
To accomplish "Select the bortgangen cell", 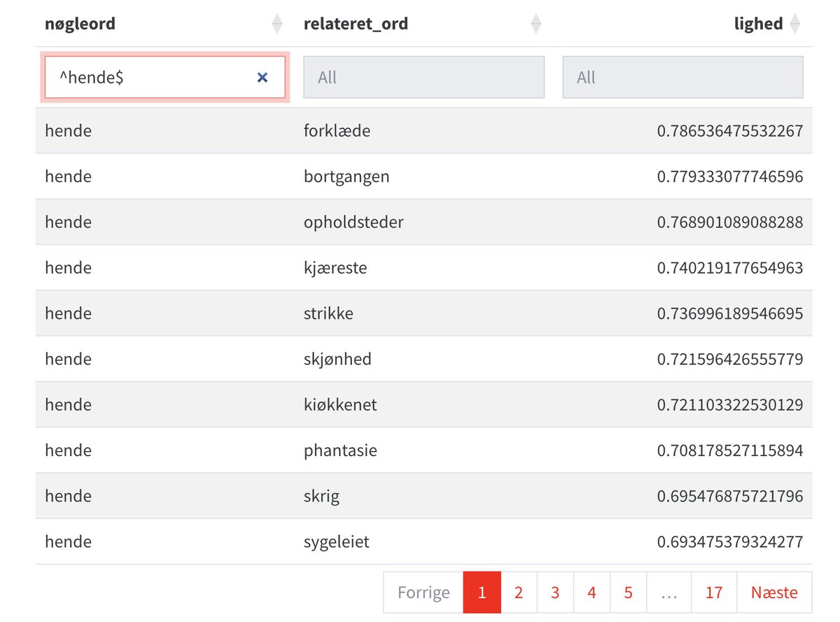I will tap(346, 177).
